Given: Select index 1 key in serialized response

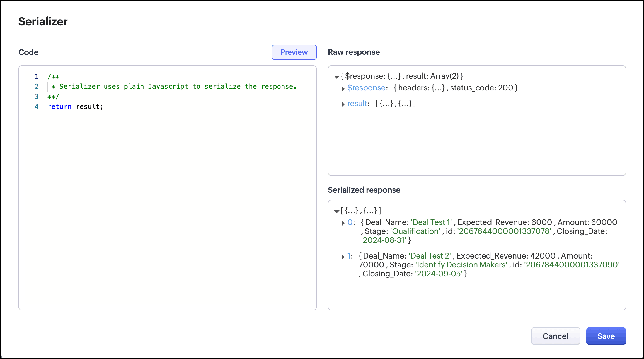Looking at the screenshot, I should 349,256.
